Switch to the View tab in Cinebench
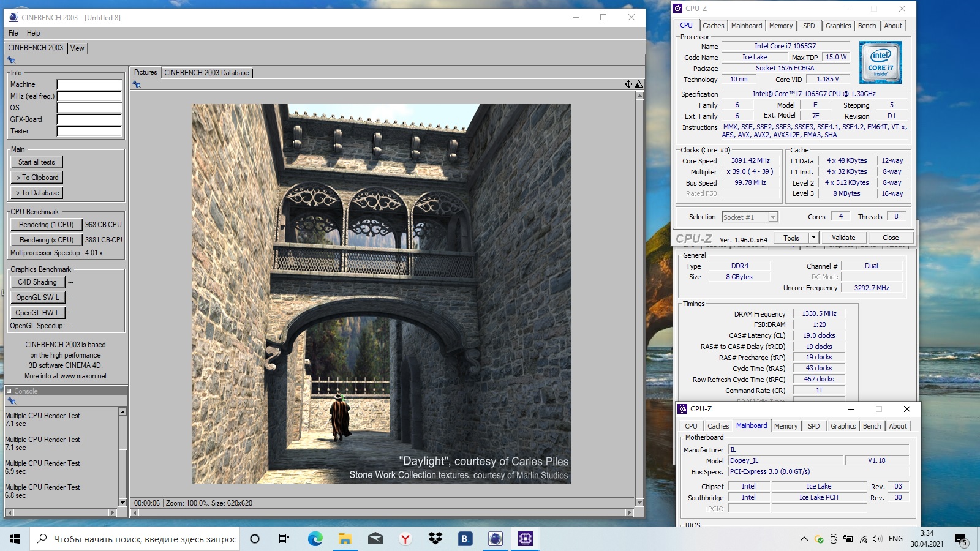Screen dimensions: 980x551 (x=77, y=48)
